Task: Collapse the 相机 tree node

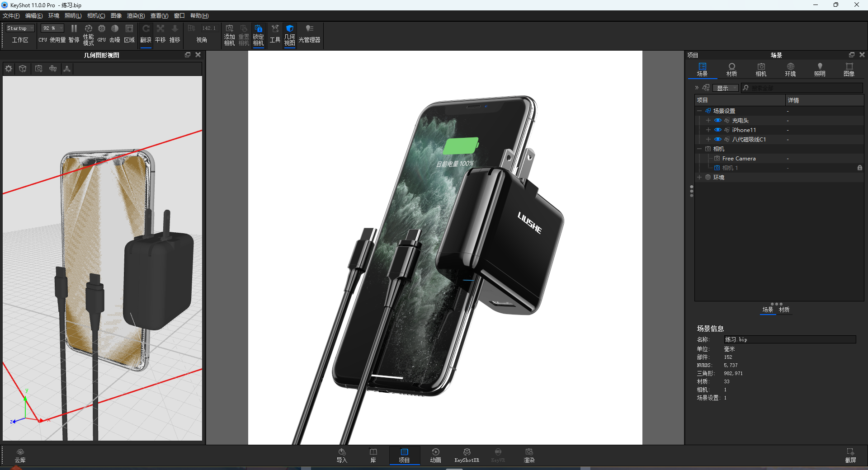Action: (x=699, y=149)
